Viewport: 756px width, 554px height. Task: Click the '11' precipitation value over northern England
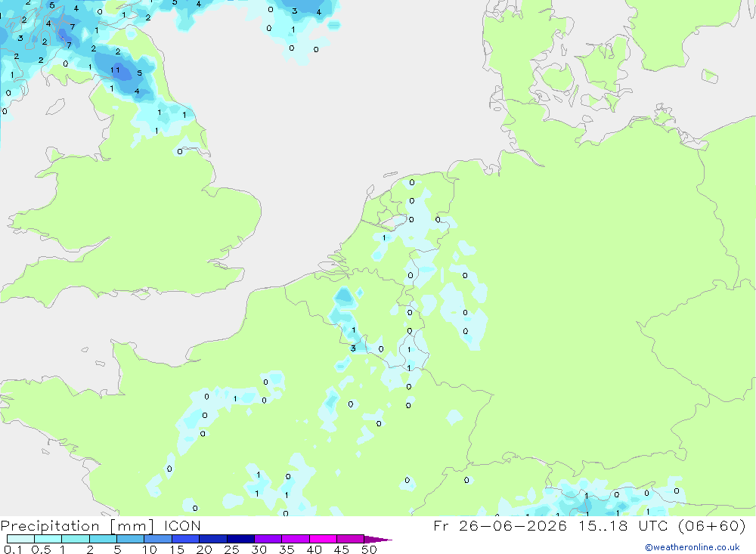click(x=115, y=70)
